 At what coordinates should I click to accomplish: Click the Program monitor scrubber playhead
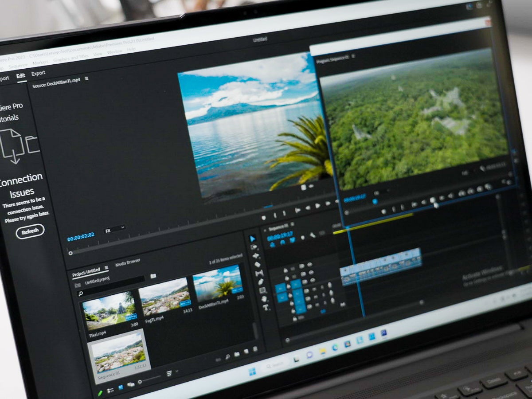(375, 202)
